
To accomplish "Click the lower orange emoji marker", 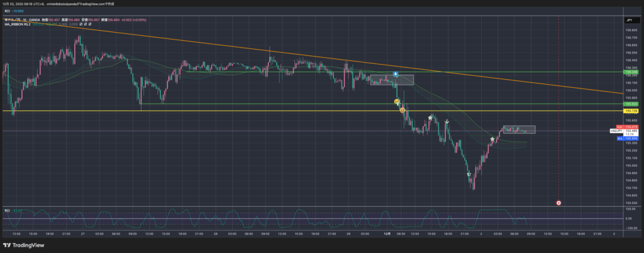I will coord(402,110).
